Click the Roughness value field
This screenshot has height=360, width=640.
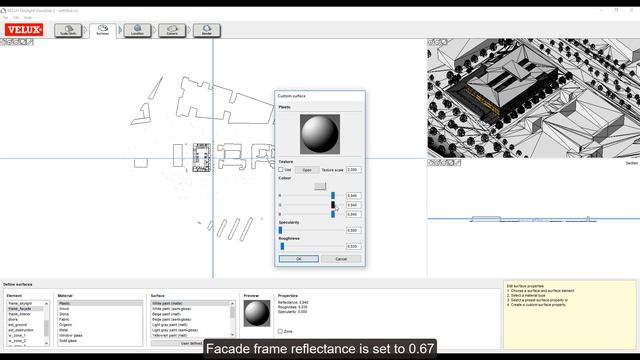tap(353, 246)
